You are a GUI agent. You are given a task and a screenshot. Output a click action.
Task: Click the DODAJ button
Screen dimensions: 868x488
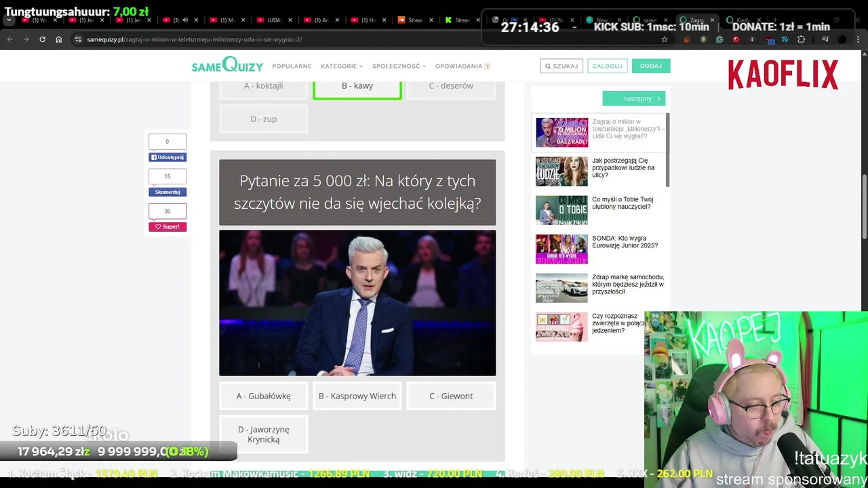click(x=650, y=66)
